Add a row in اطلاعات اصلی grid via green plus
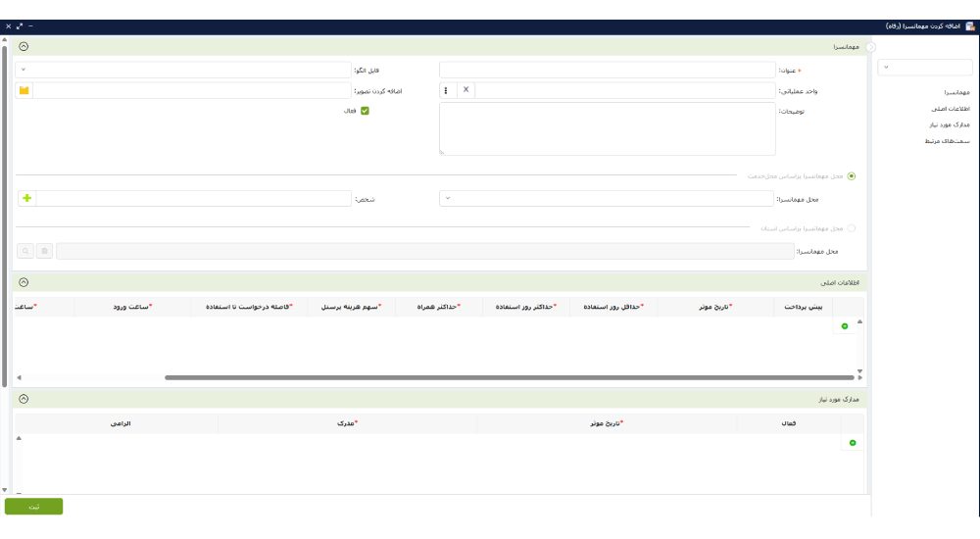The width and height of the screenshot is (980, 539). 845,326
